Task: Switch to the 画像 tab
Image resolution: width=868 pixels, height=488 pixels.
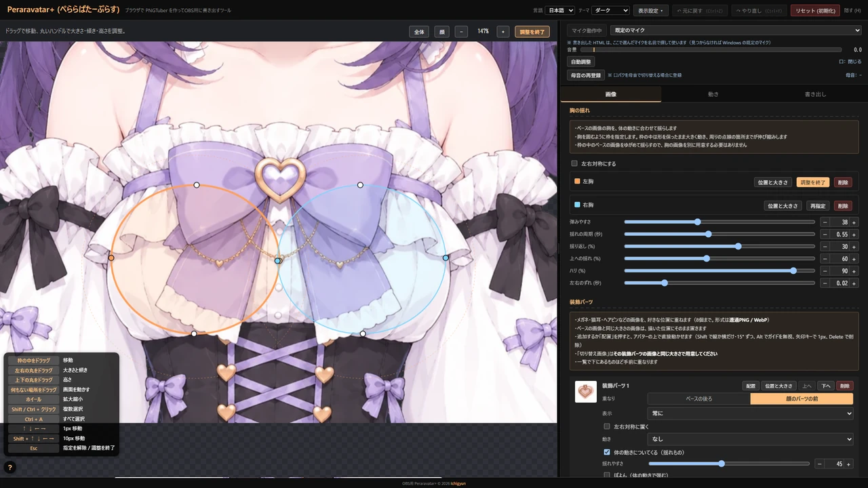Action: point(611,94)
